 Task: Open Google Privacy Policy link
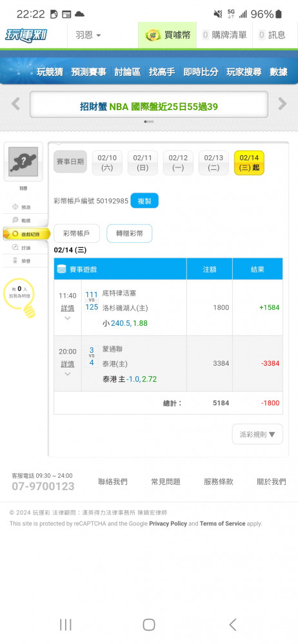point(168,524)
